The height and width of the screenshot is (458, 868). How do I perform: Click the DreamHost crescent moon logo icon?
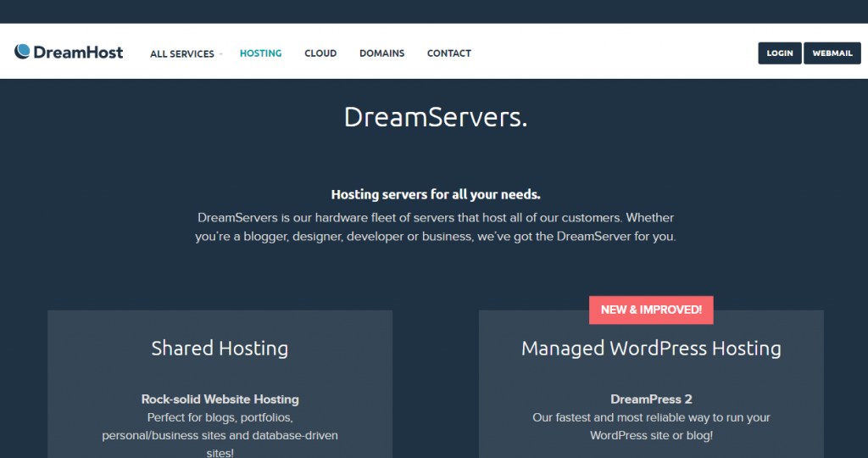point(22,52)
